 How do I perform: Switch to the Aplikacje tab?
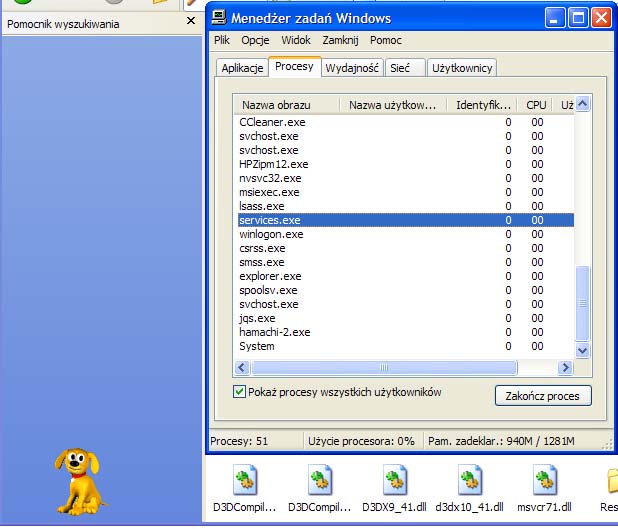point(242,68)
